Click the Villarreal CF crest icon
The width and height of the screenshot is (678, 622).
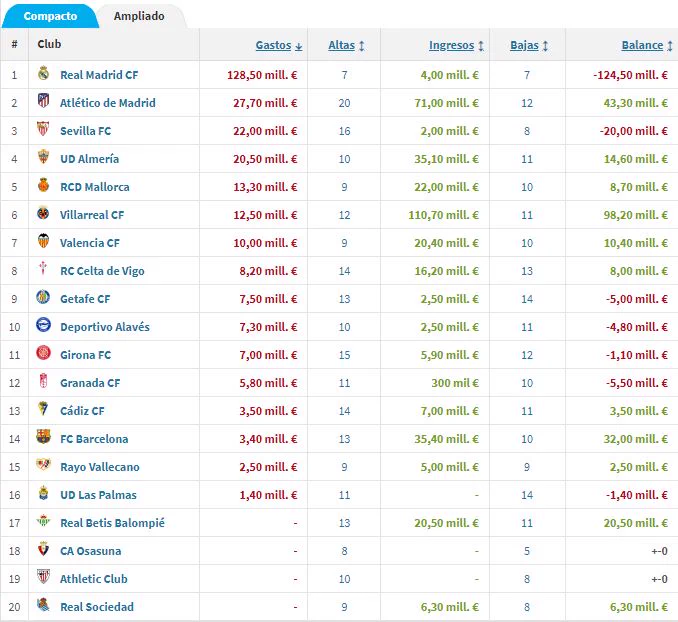[43, 213]
